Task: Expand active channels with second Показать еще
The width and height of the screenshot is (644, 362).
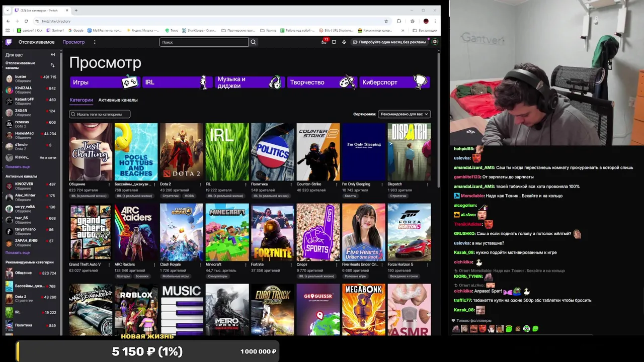Action: click(x=18, y=252)
